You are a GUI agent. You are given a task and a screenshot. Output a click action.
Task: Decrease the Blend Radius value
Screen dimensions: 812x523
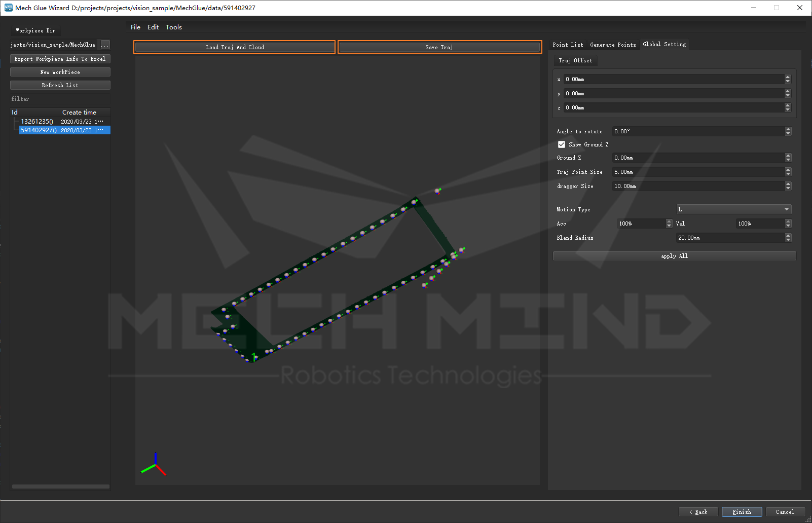pos(788,240)
